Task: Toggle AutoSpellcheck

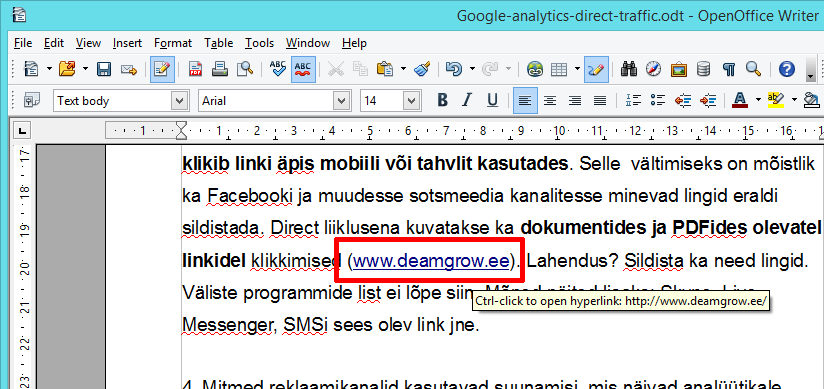Action: [303, 69]
